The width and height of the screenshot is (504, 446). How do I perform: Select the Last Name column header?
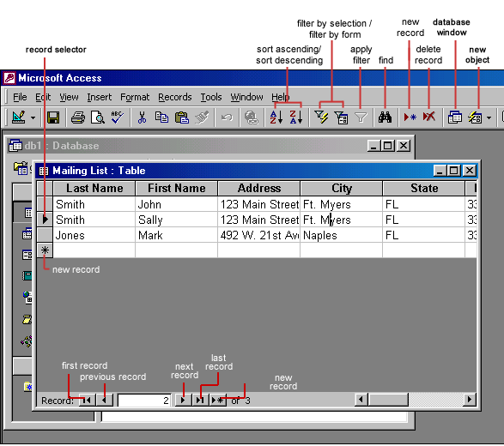(x=94, y=188)
